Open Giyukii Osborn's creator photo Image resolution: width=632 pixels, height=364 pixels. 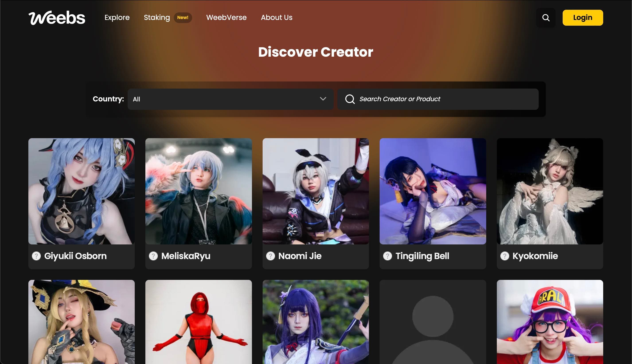[82, 191]
